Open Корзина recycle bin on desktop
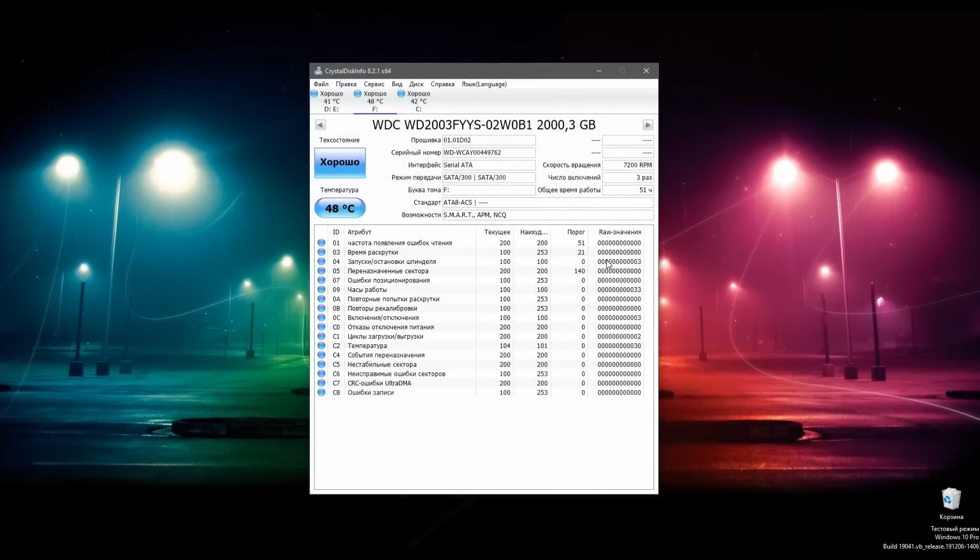 click(x=951, y=503)
